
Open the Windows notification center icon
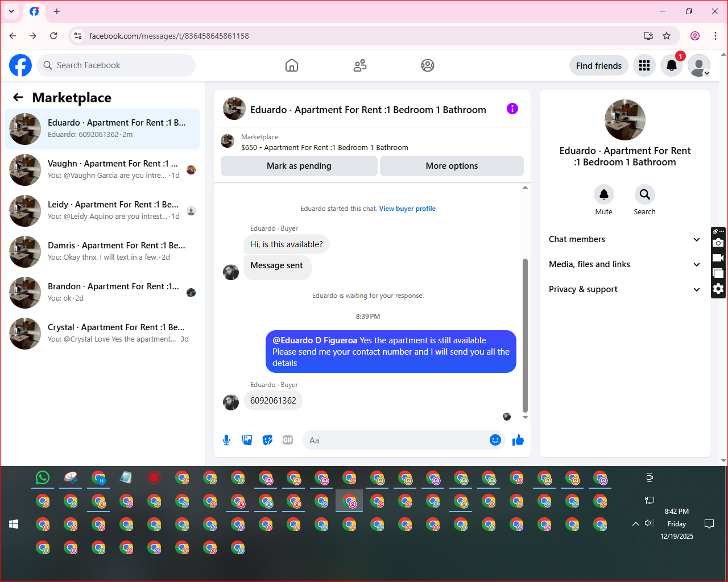pyautogui.click(x=709, y=523)
